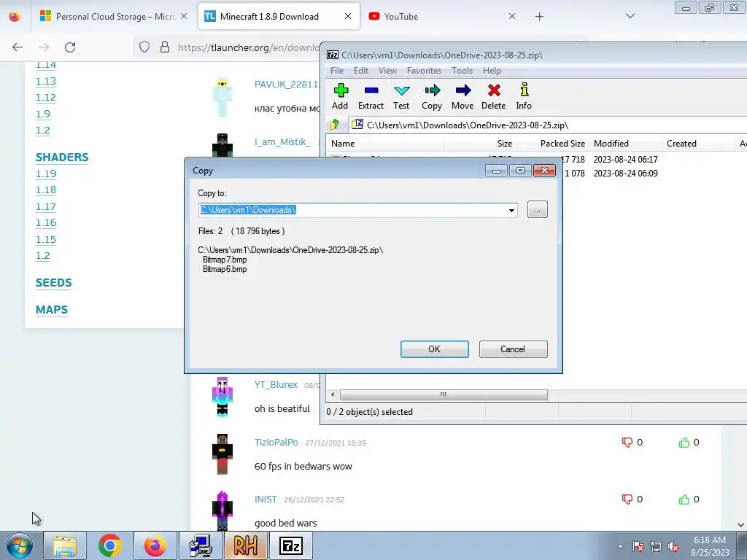747x560 pixels.
Task: Open the Windows Start button
Action: pos(19,545)
